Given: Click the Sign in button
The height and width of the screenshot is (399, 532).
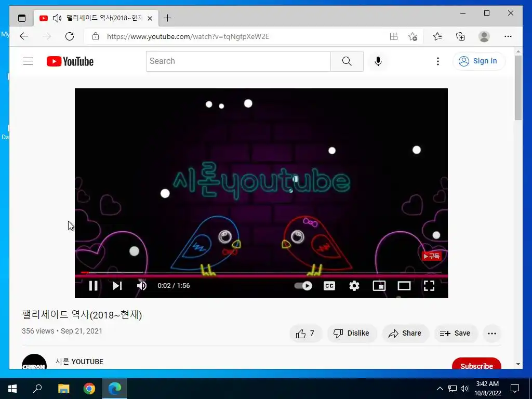Looking at the screenshot, I should (478, 61).
